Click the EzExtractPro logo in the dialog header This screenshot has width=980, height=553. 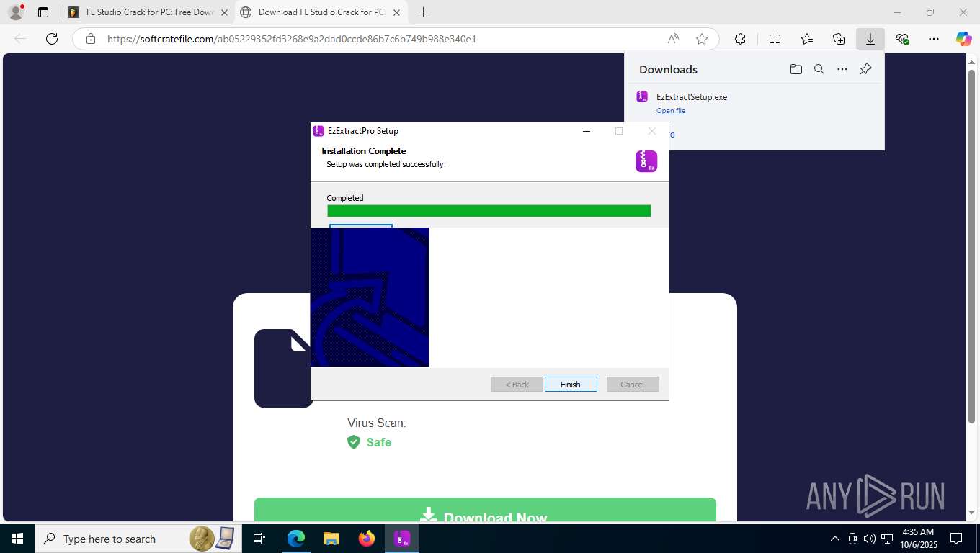[646, 161]
